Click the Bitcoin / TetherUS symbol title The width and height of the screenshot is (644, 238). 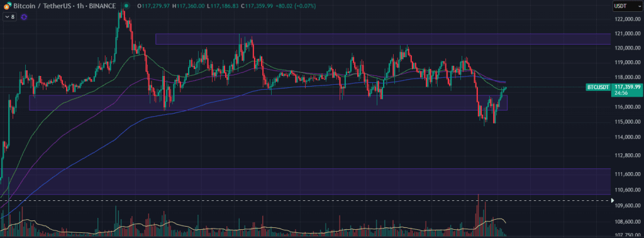[x=64, y=6]
